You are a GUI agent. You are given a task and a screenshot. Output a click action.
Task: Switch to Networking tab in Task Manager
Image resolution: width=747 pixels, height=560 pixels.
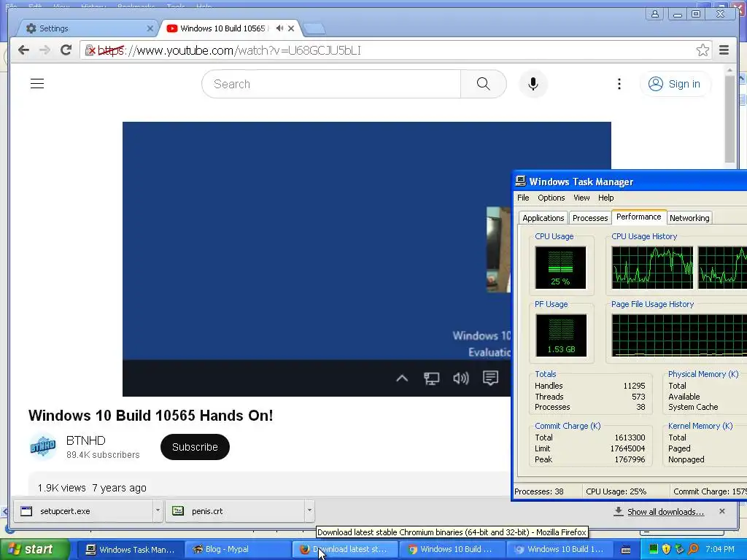pyautogui.click(x=689, y=217)
